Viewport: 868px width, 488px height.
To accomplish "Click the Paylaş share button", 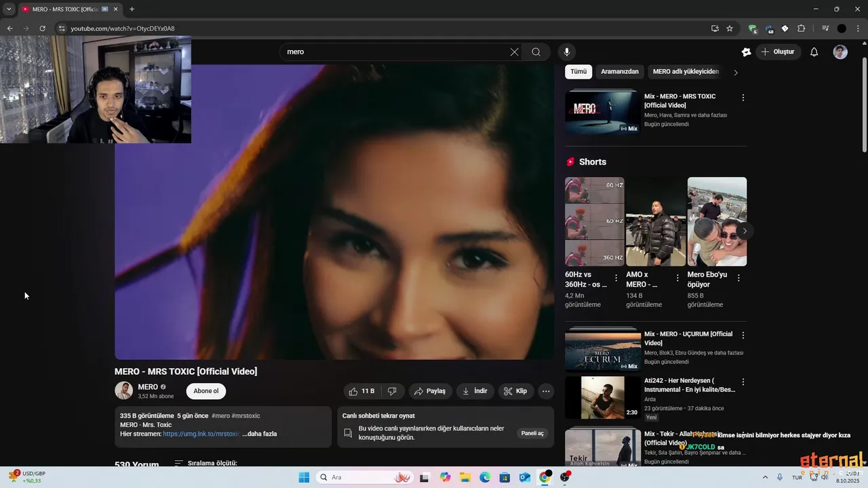I will click(x=430, y=391).
